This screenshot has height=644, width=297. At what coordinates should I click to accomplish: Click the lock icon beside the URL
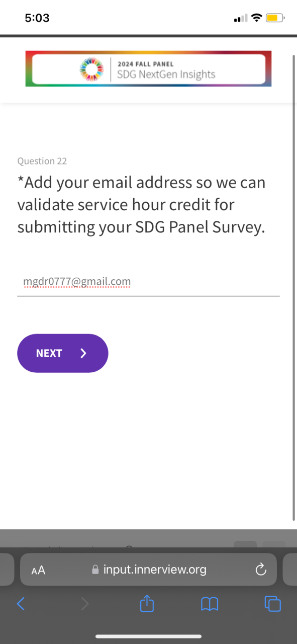click(95, 570)
